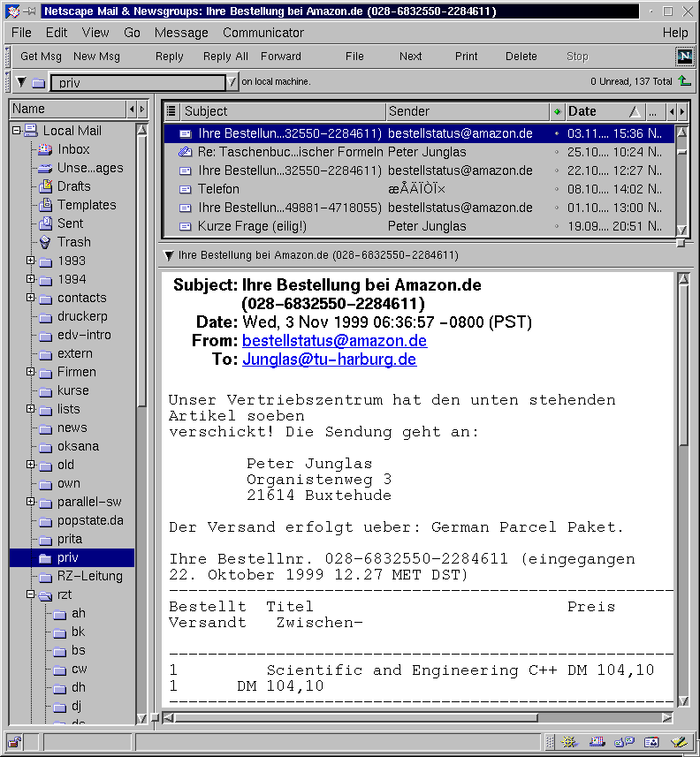The image size is (700, 757).
Task: Click the bestellstatus@amazon.de sender link
Action: pyautogui.click(x=334, y=341)
